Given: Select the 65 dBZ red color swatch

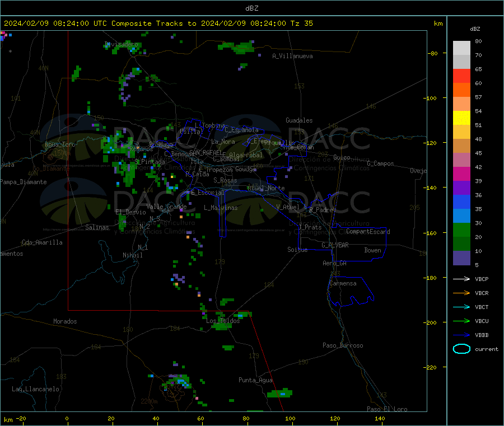Looking at the screenshot, I should pyautogui.click(x=461, y=76).
